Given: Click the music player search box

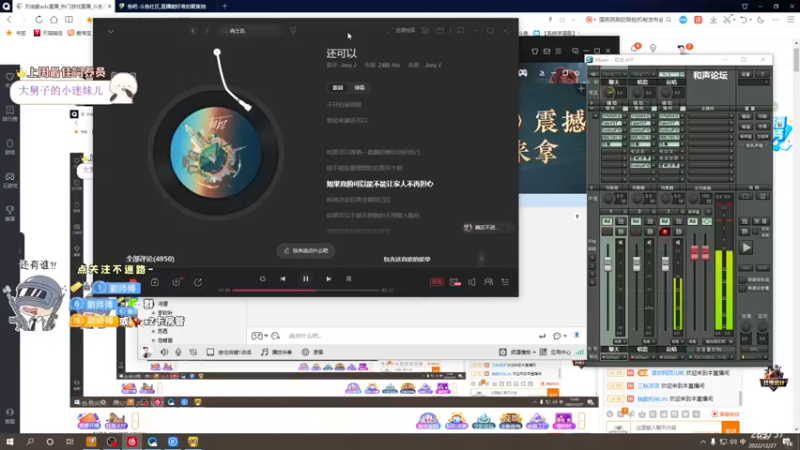Looking at the screenshot, I should (x=250, y=31).
